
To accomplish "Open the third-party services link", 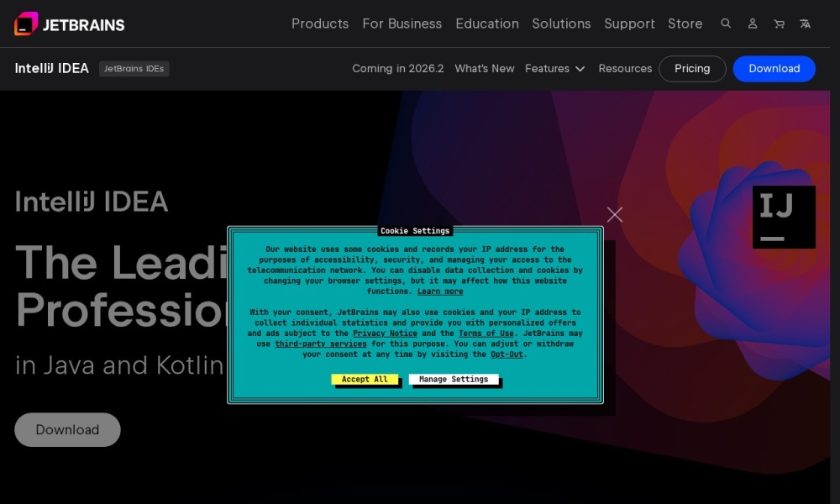I will 320,344.
